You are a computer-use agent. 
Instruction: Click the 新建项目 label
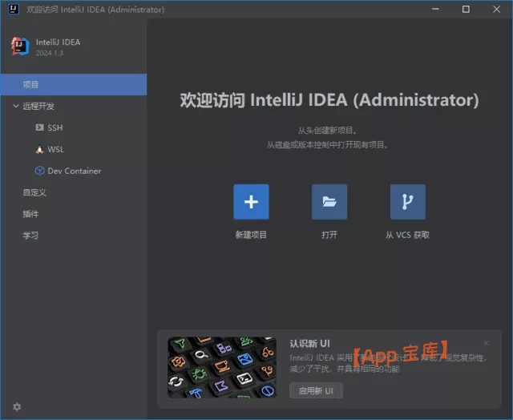coord(251,235)
